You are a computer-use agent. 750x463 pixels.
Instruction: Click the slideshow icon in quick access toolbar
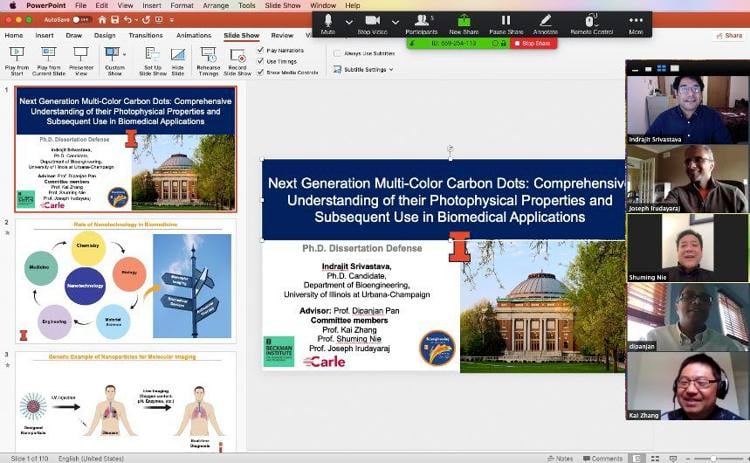click(x=159, y=20)
